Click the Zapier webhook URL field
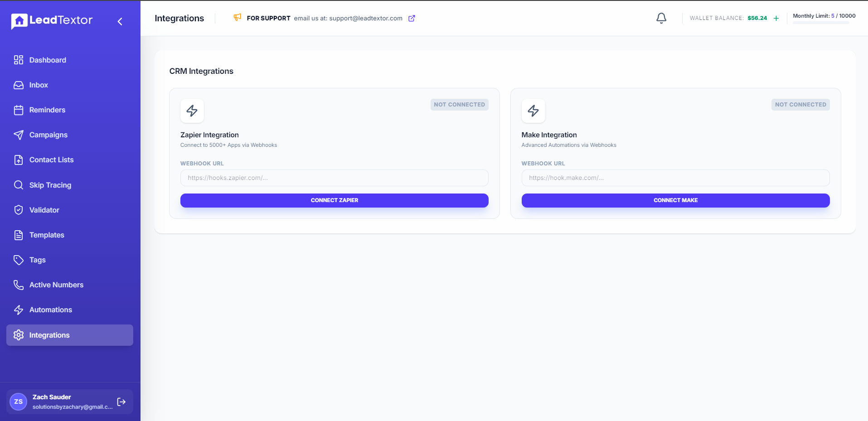The image size is (868, 421). coord(335,178)
